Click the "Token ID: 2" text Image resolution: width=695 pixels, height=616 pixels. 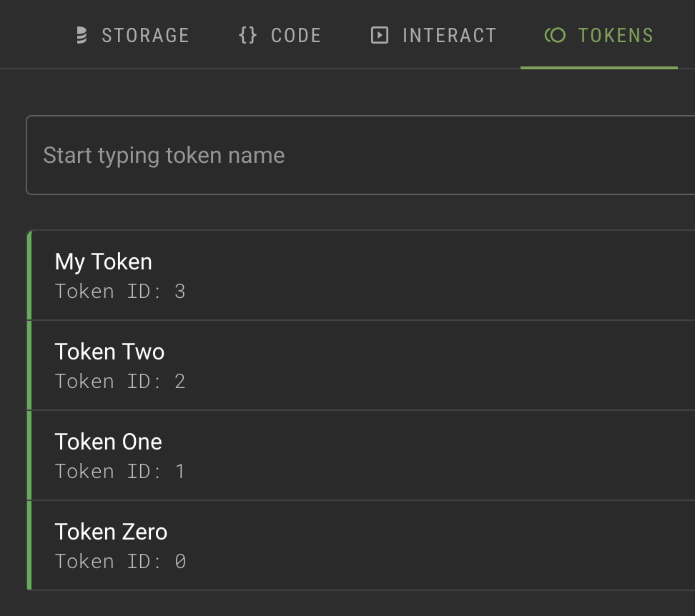120,382
